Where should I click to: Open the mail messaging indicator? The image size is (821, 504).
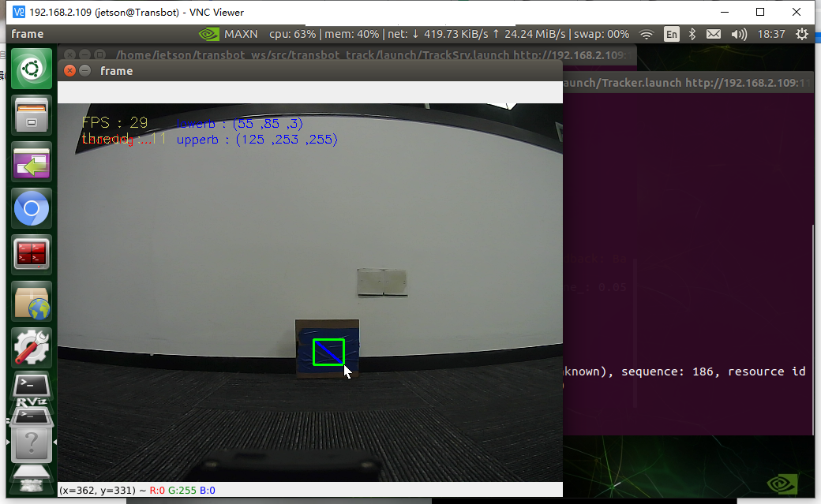tap(713, 34)
